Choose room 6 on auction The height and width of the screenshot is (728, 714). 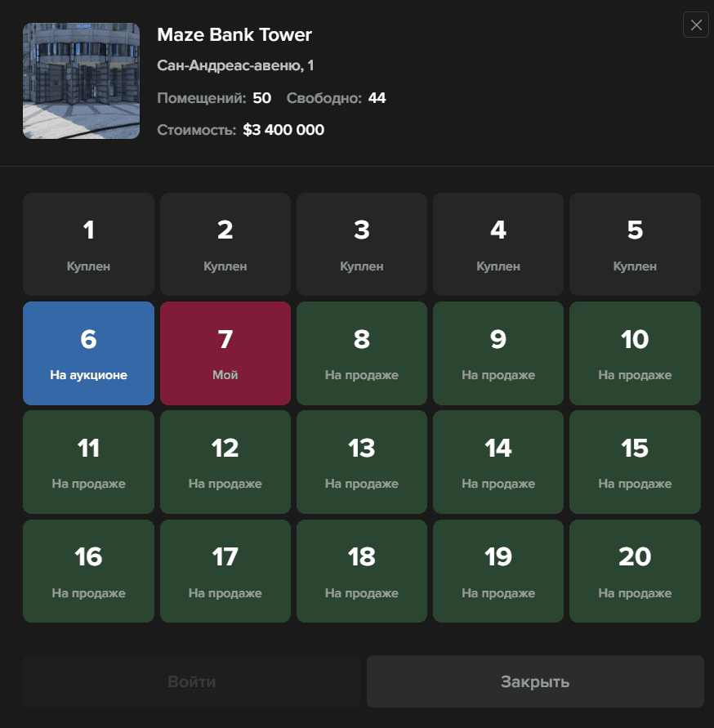tap(88, 353)
